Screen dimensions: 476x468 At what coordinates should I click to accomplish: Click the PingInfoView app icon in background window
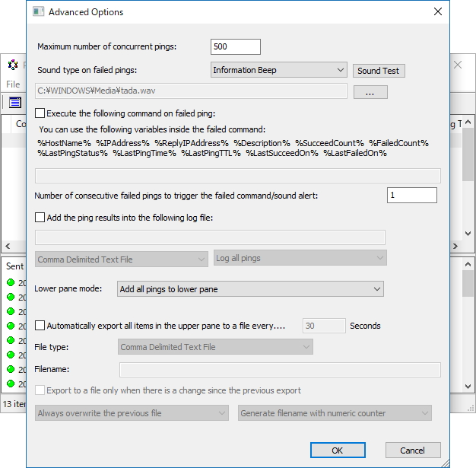pos(13,65)
